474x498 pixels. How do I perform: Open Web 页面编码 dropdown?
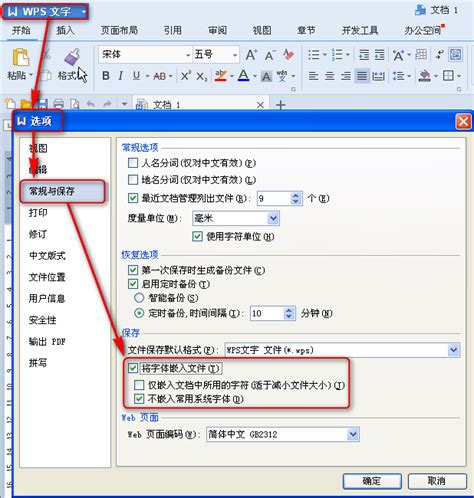(353, 434)
